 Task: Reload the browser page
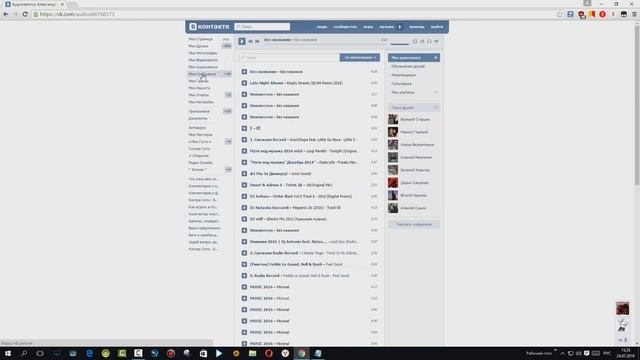click(25, 14)
